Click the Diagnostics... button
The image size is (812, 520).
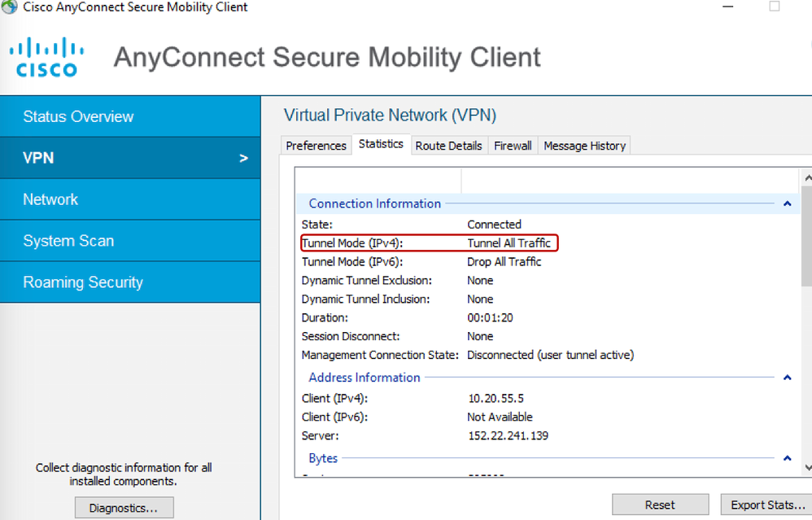[124, 508]
